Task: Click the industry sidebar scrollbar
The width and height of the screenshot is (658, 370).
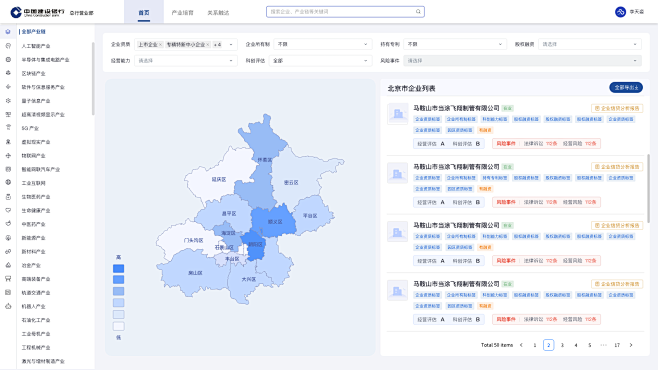Action: (93, 78)
